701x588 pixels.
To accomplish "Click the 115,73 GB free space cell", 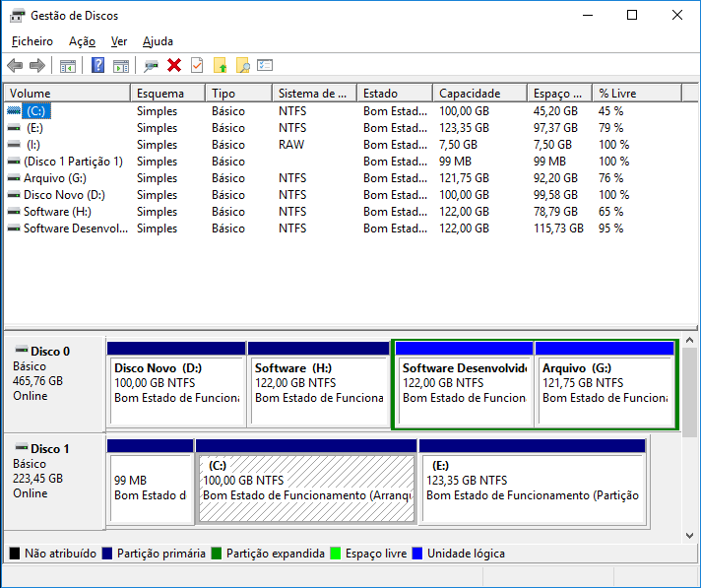I will [x=558, y=229].
